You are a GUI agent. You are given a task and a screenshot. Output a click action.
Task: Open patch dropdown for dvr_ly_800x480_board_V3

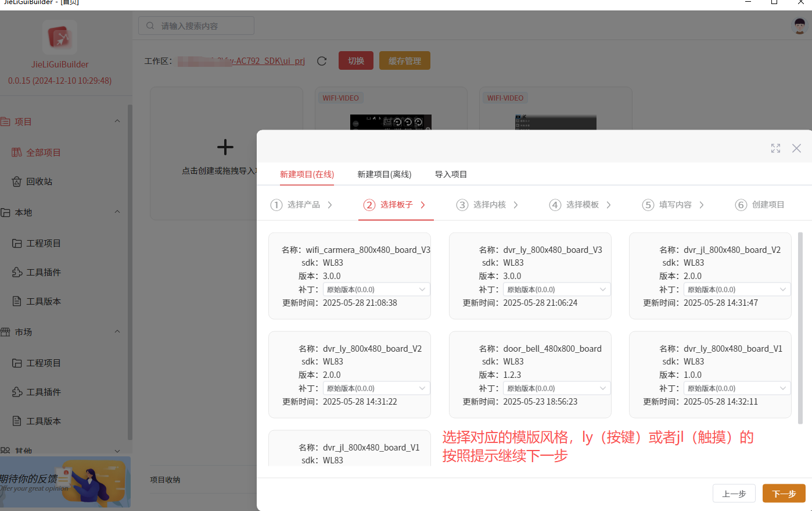[556, 290]
